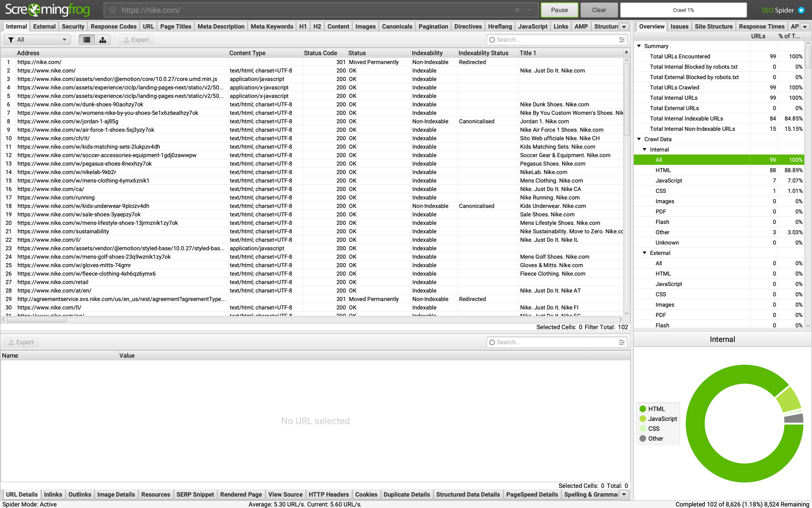Viewport: 812px width, 508px height.
Task: Open the filter funnel icon
Action: click(10, 40)
